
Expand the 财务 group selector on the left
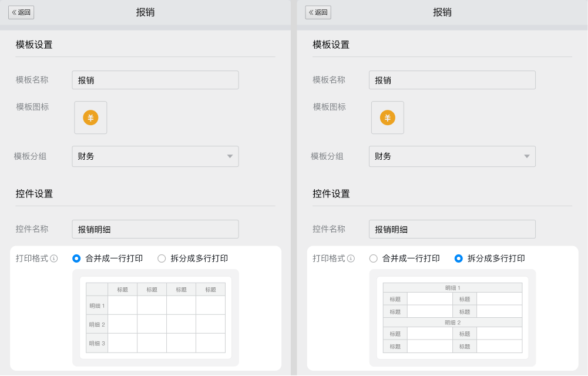[155, 156]
